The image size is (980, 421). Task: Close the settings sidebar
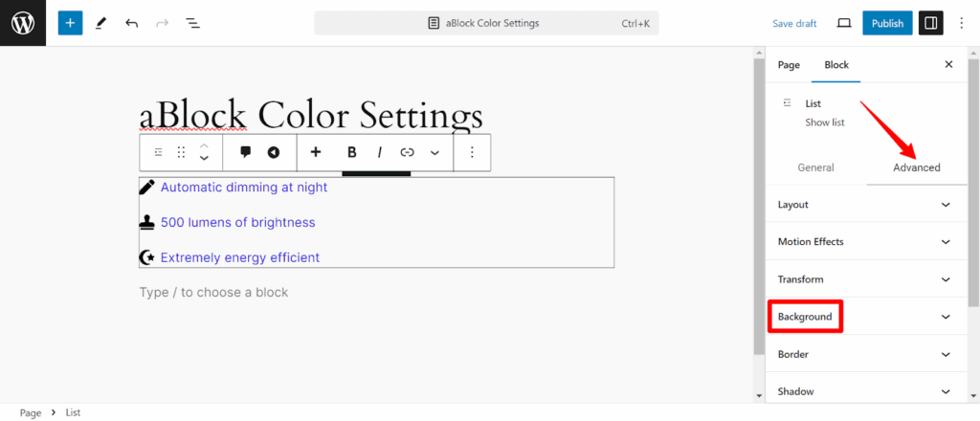pyautogui.click(x=948, y=64)
